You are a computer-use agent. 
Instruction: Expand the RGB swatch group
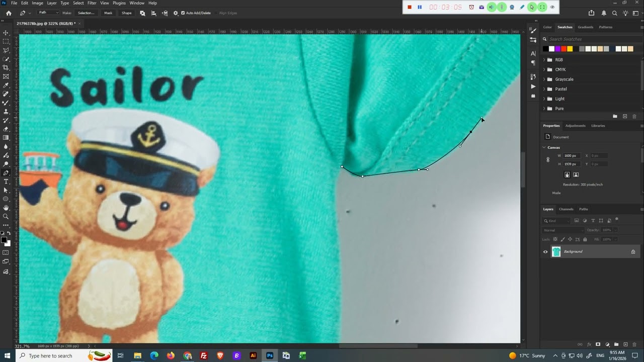click(x=544, y=60)
